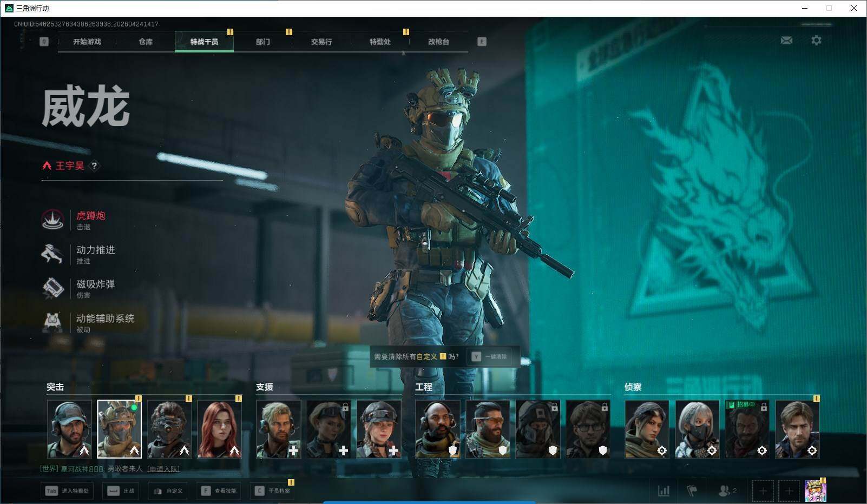The height and width of the screenshot is (504, 867).
Task: Select the engineer operator with orange glasses
Action: click(x=488, y=429)
